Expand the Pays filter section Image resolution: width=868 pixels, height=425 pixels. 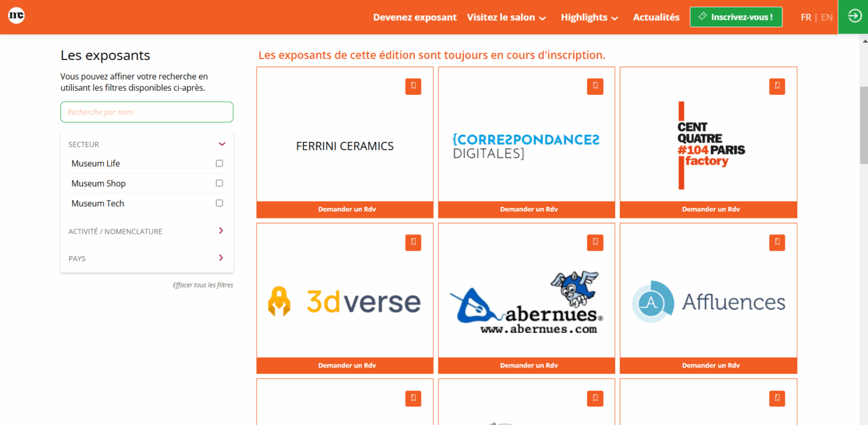click(x=221, y=258)
